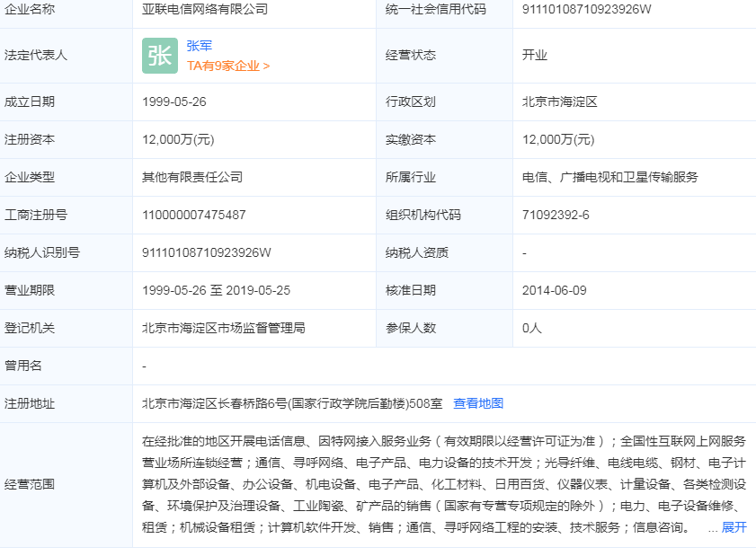Click the 行政区划 label
Image resolution: width=756 pixels, height=556 pixels.
click(410, 101)
